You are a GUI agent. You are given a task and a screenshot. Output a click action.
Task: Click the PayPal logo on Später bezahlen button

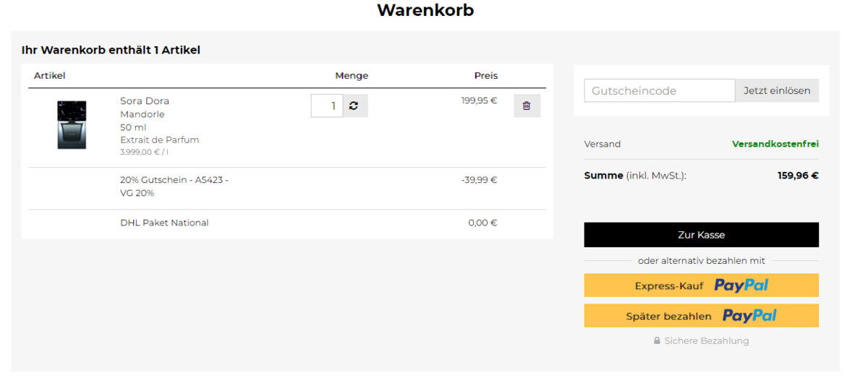click(749, 316)
